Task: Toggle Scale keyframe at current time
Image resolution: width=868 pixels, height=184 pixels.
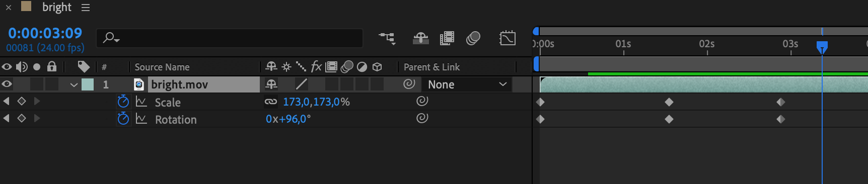Action: tap(22, 101)
